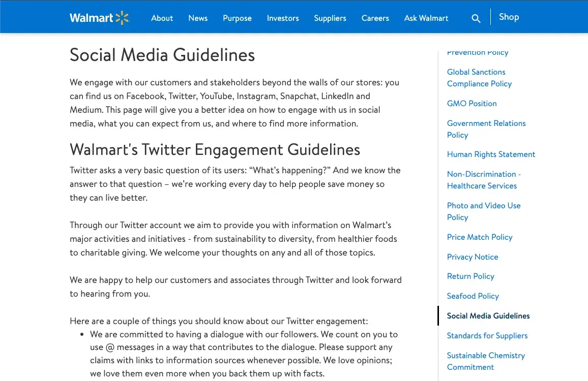Select the active Social Media Guidelines sidebar item
The width and height of the screenshot is (588, 381).
click(x=488, y=316)
